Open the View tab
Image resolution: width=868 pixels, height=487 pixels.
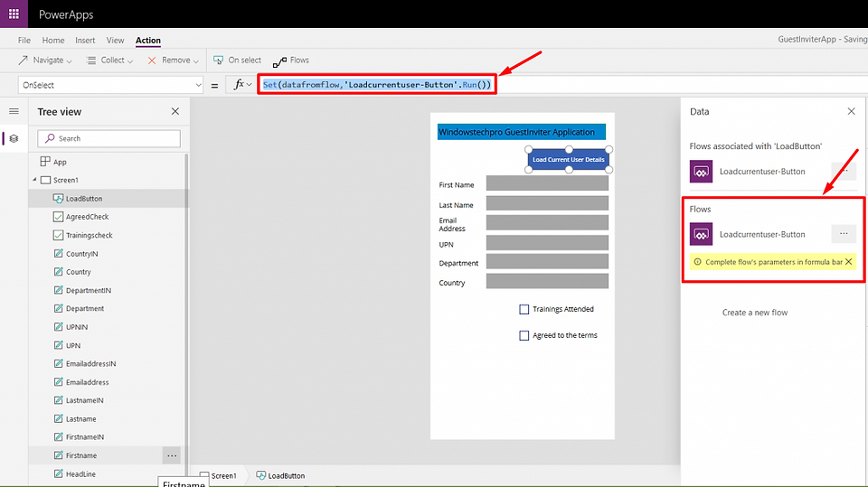coord(115,41)
